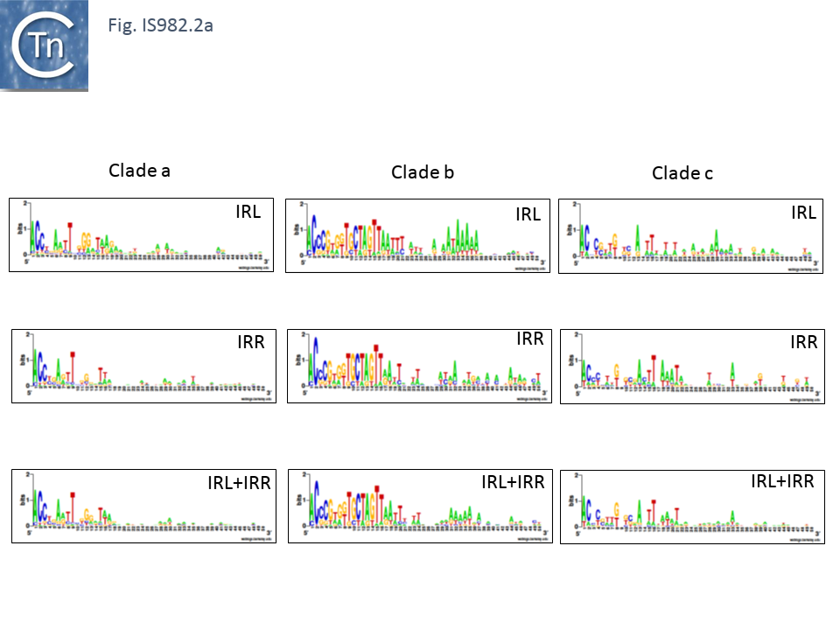
Task: Pick the Clade b IRL+IRR sequence logo chart
Action: (x=421, y=507)
